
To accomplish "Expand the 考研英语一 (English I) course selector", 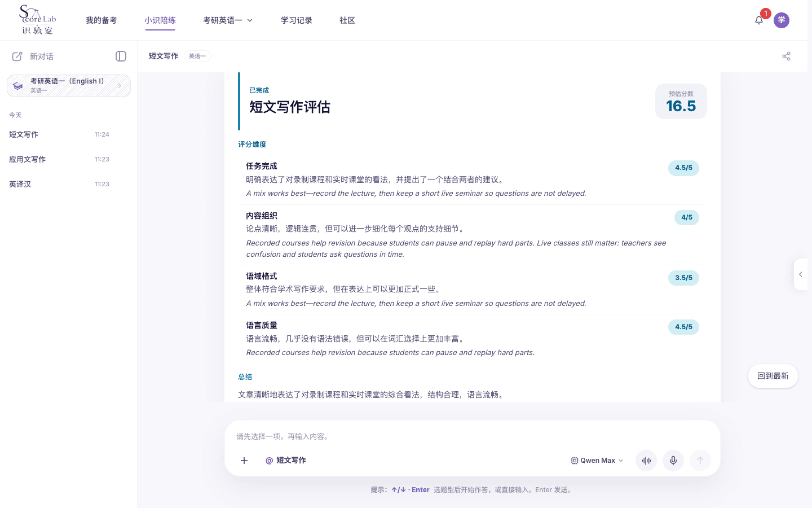I will (69, 86).
